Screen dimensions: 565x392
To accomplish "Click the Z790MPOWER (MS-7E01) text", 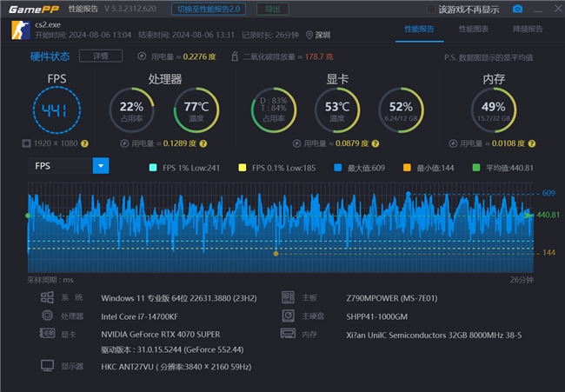I will coord(392,298).
